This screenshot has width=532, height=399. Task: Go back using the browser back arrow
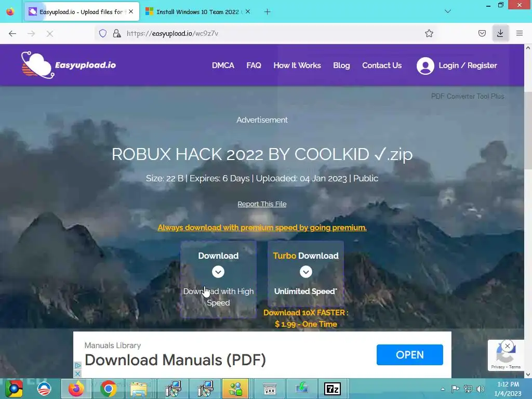(x=12, y=33)
